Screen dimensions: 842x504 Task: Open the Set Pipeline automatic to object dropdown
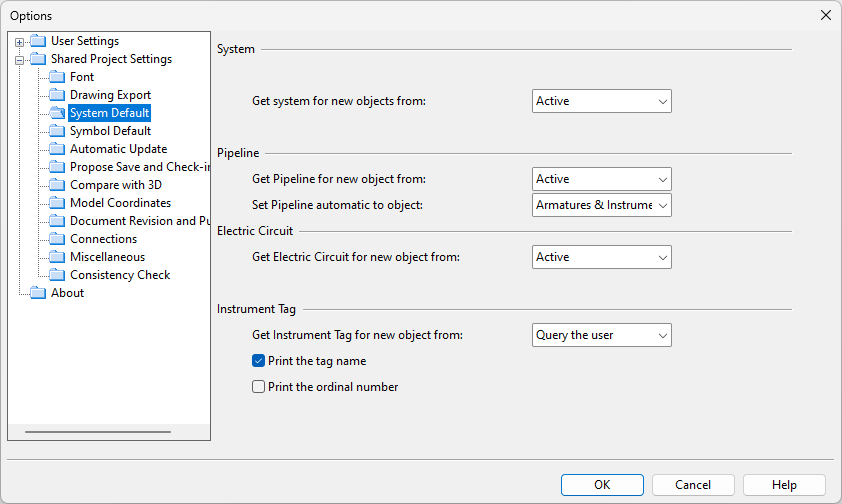click(601, 205)
